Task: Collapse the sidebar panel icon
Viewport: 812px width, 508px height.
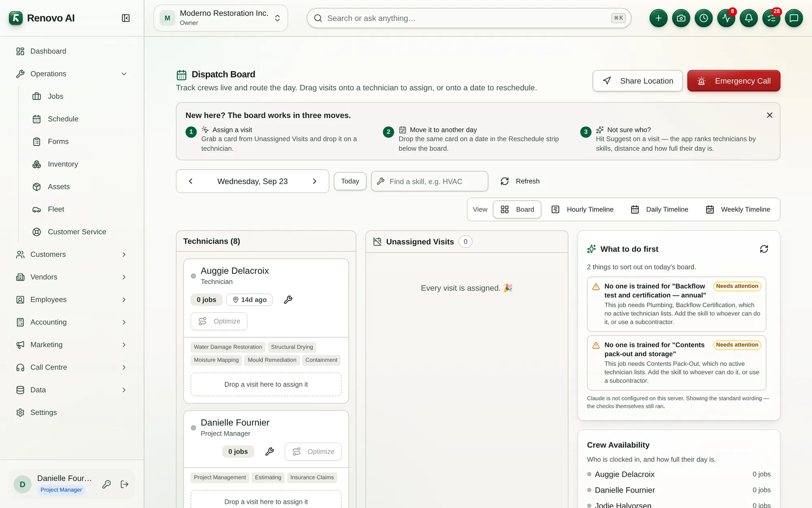Action: (125, 18)
